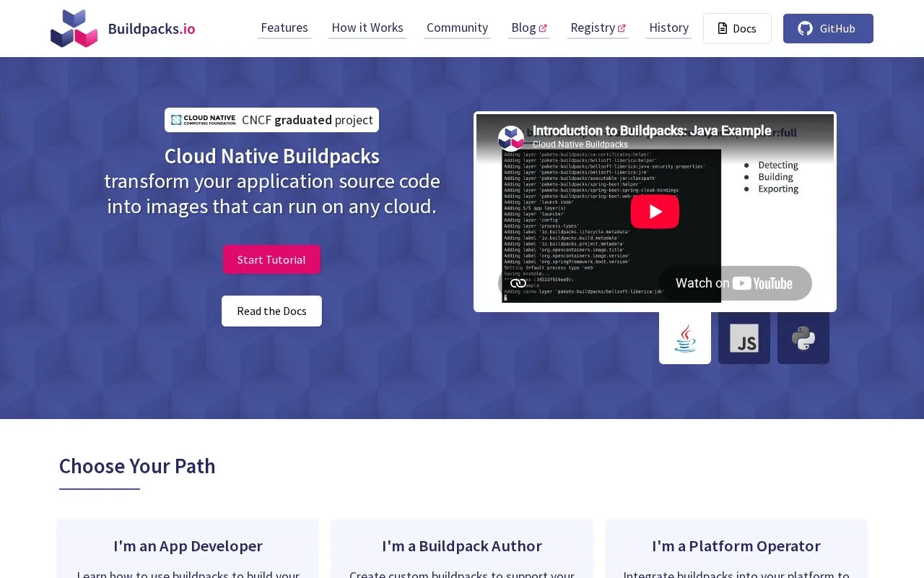Image resolution: width=924 pixels, height=578 pixels.
Task: Open the Registry external link
Action: pyautogui.click(x=598, y=27)
